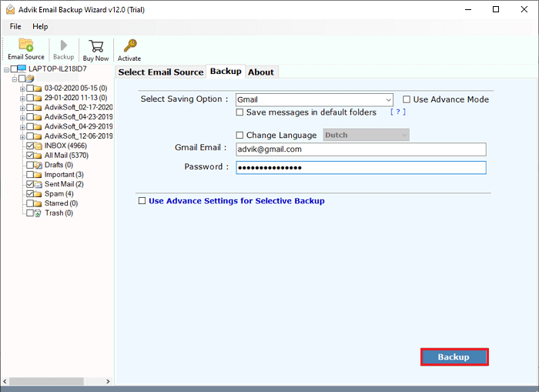Click the AdvikSoft_04-23-2019 folder icon
The height and width of the screenshot is (392, 539).
[38, 117]
